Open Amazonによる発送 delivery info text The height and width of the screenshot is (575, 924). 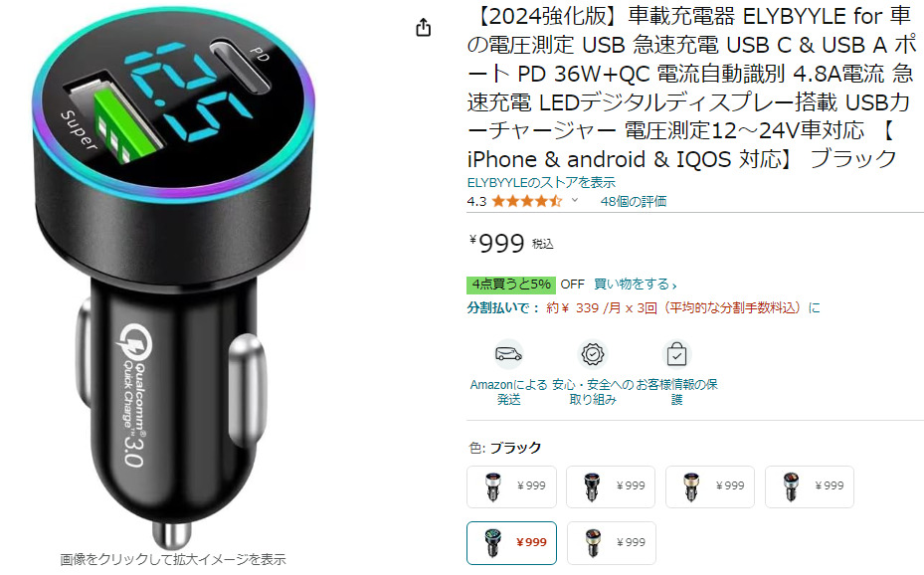(508, 392)
